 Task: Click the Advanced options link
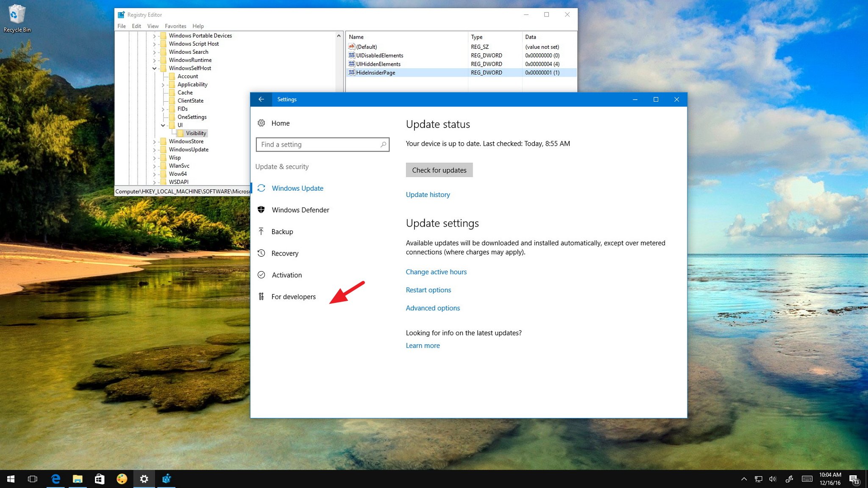click(433, 308)
